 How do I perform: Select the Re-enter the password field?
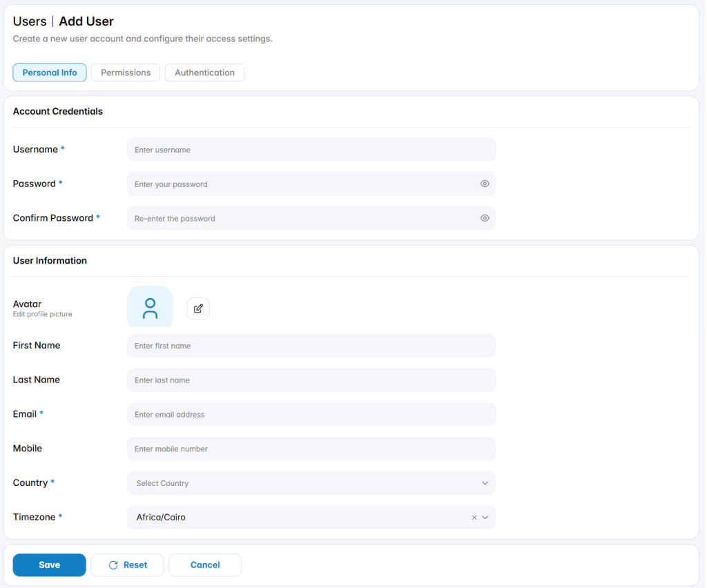(x=311, y=218)
